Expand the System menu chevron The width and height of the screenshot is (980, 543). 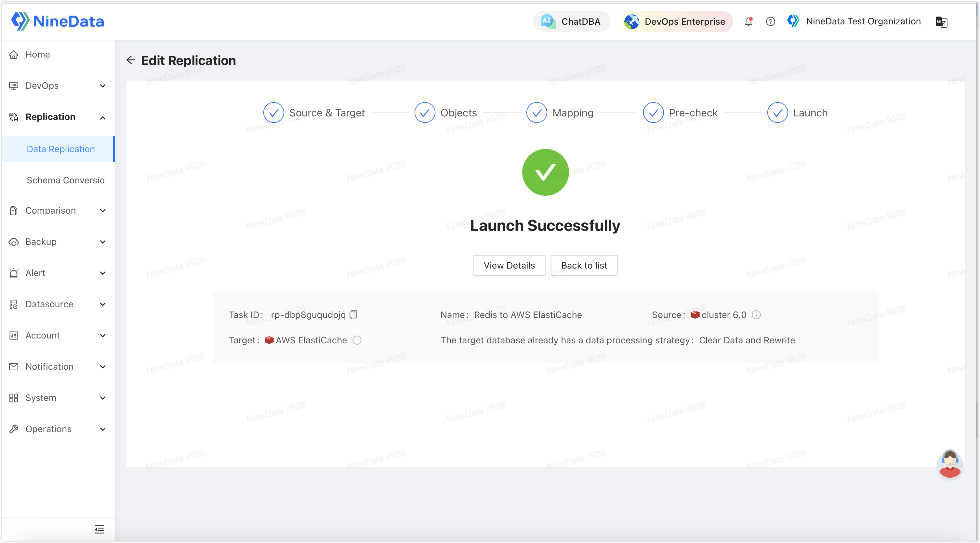103,398
